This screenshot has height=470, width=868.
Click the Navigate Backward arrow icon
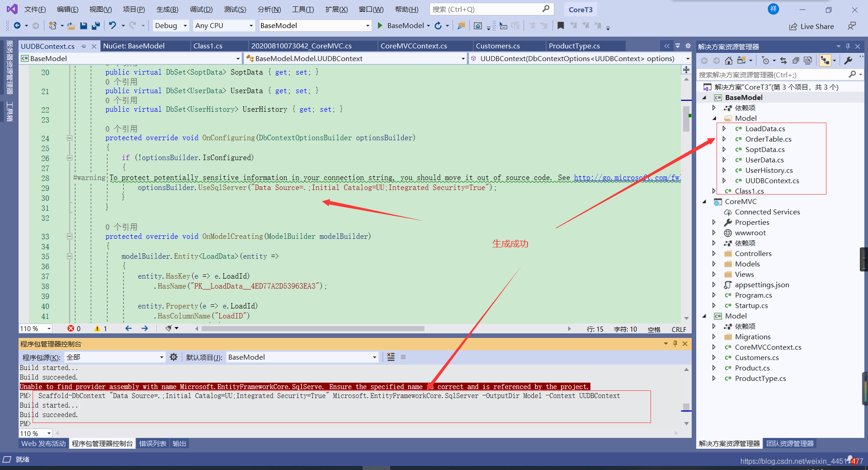click(x=17, y=26)
